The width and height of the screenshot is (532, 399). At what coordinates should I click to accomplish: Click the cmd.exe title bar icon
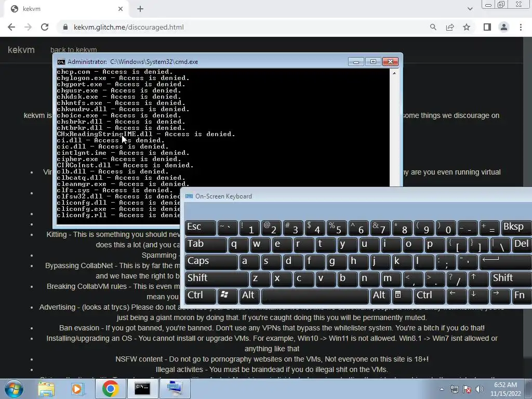click(61, 62)
